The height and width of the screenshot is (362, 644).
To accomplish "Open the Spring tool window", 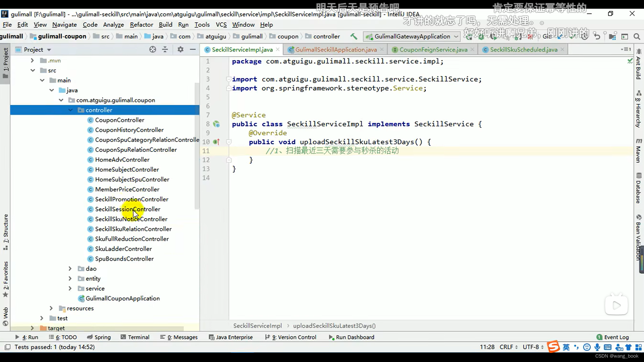I will tap(99, 337).
